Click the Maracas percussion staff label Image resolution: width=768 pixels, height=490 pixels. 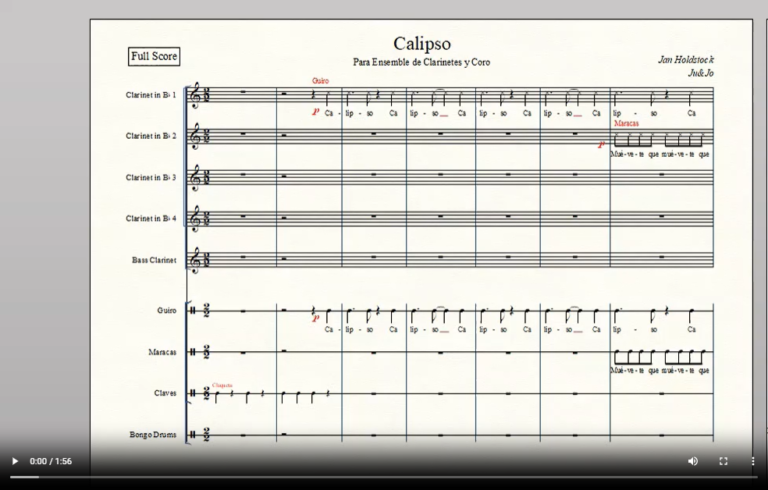162,352
